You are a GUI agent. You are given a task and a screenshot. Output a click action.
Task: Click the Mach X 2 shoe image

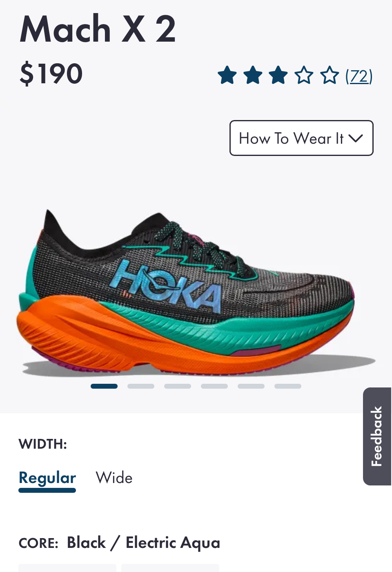(x=195, y=292)
